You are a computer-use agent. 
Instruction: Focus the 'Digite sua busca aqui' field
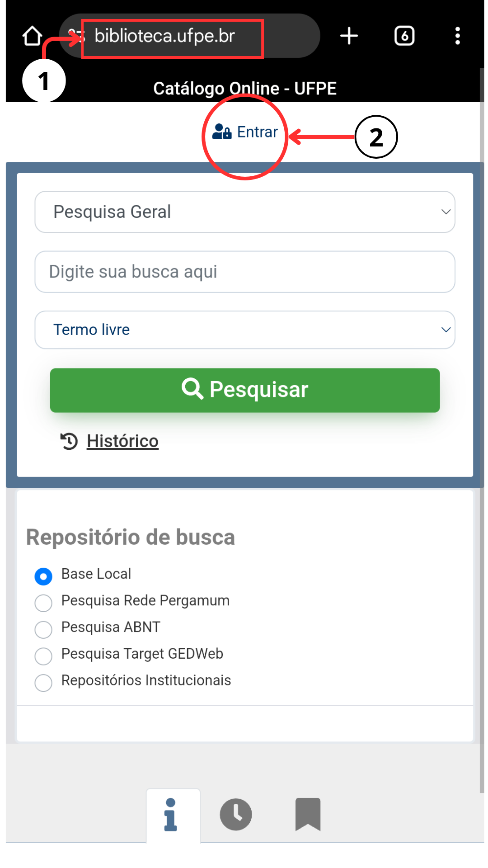click(244, 272)
